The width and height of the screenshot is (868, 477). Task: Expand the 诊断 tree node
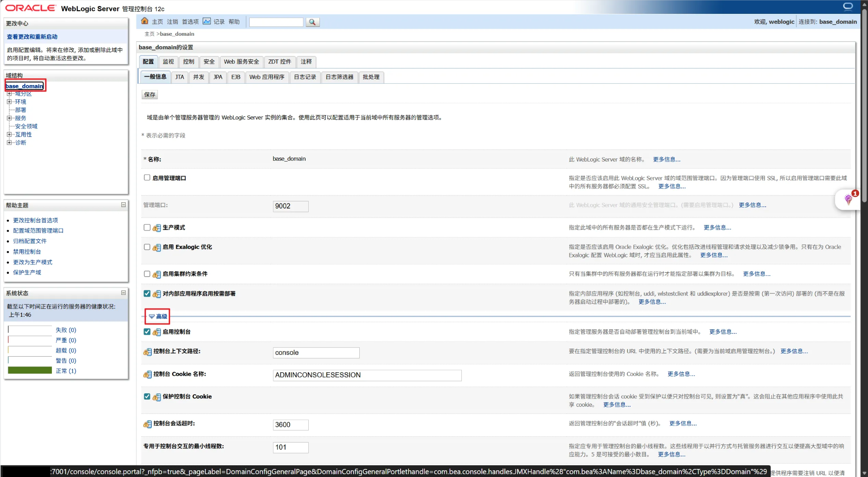[9, 143]
